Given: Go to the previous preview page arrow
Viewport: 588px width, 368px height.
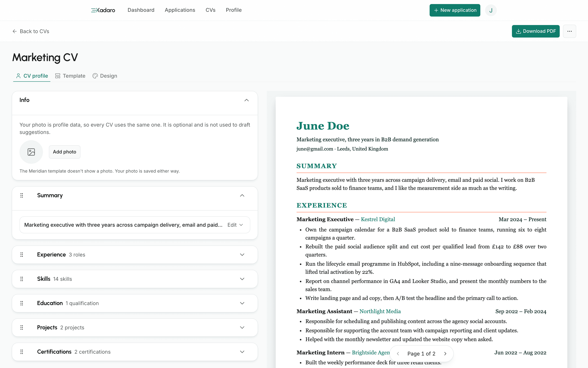Looking at the screenshot, I should 398,354.
